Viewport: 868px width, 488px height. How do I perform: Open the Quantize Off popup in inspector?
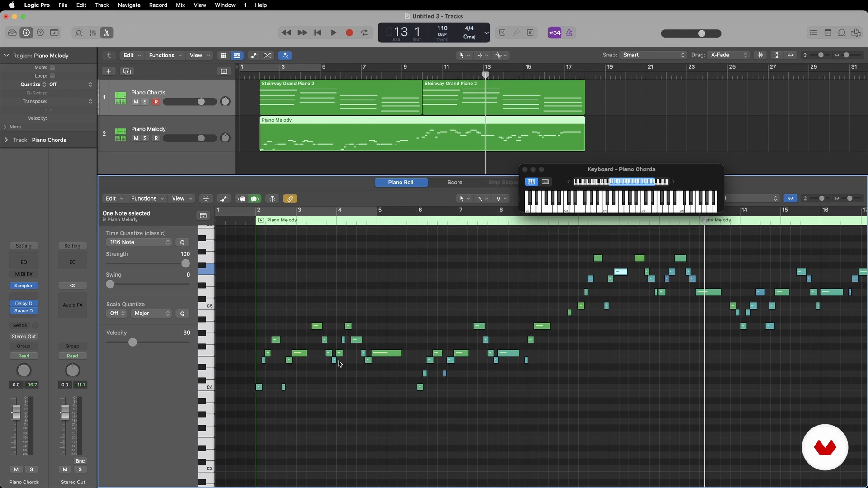coord(70,84)
